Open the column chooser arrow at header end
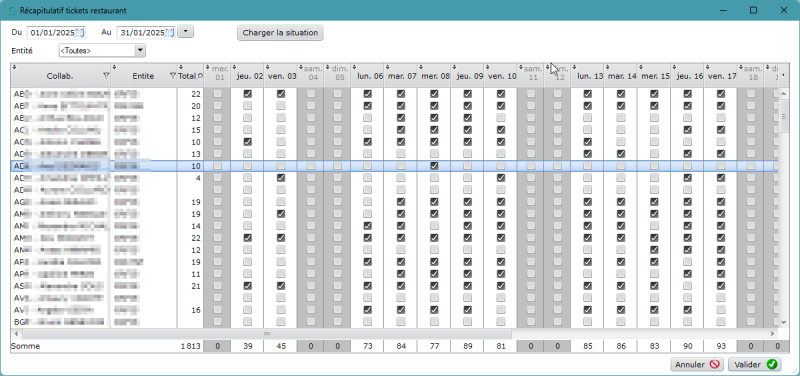The width and height of the screenshot is (800, 376). pyautogui.click(x=783, y=76)
